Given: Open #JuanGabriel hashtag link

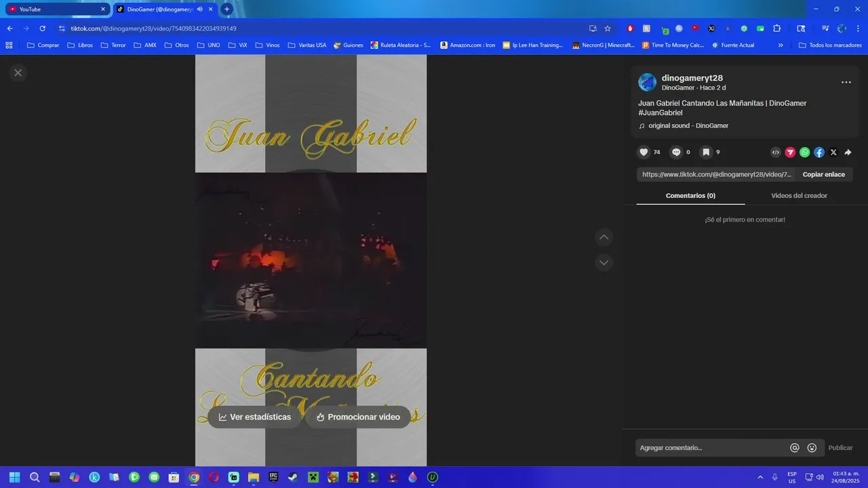Looking at the screenshot, I should 660,113.
